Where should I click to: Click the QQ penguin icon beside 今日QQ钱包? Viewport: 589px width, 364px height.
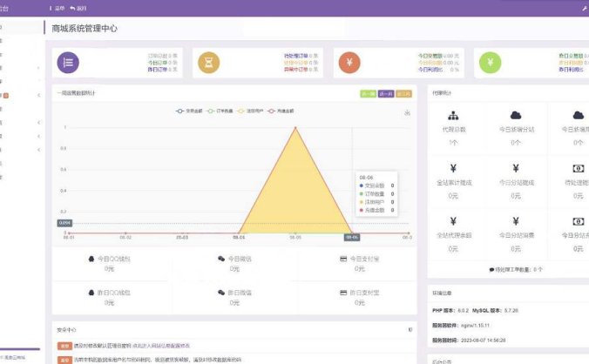[91, 259]
